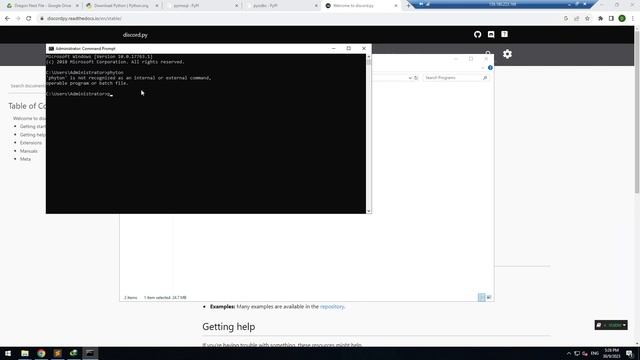Viewport: 640px width, 360px height.
Task: Open Extensions in table of contents
Action: [x=31, y=143]
